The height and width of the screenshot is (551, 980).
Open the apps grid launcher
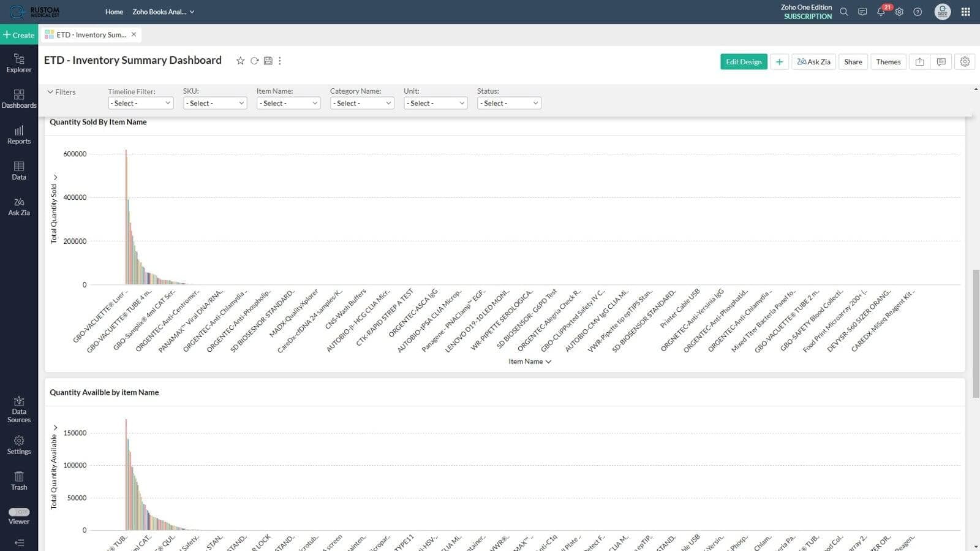tap(965, 12)
